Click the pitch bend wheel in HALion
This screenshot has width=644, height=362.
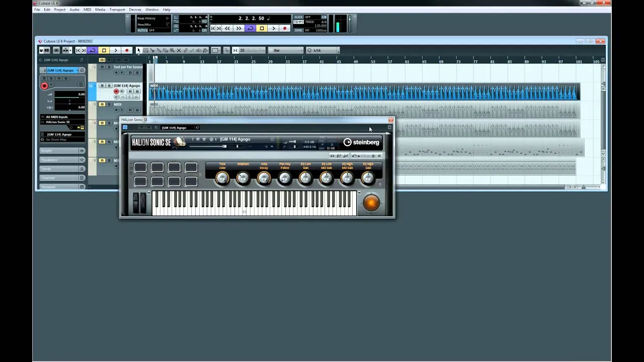coord(136,203)
